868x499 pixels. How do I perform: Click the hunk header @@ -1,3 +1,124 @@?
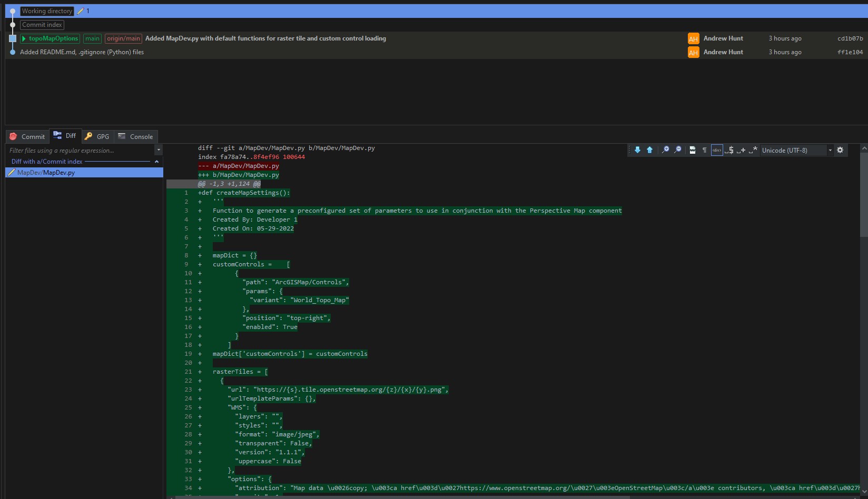(x=229, y=184)
